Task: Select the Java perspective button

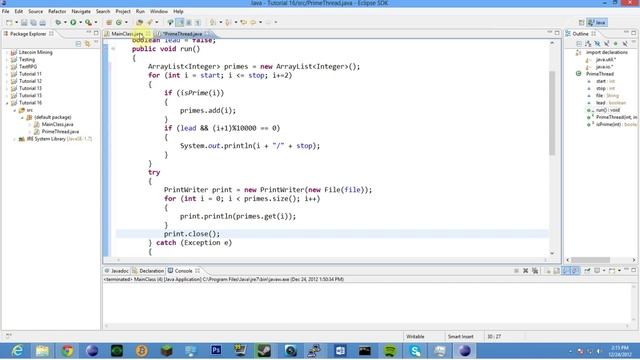Action: pyautogui.click(x=597, y=22)
